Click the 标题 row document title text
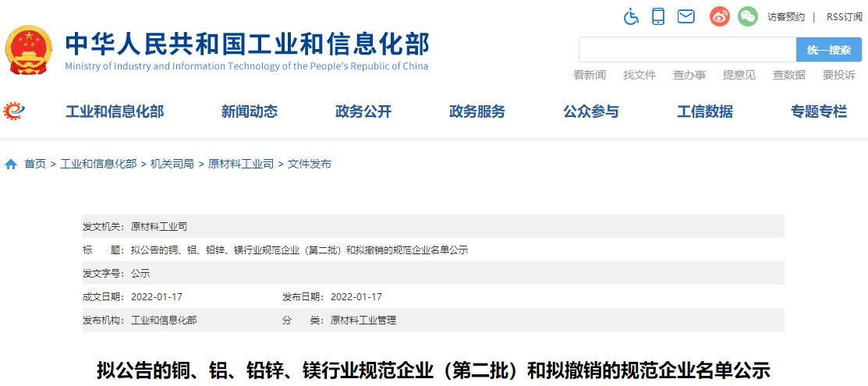This screenshot has height=386, width=868. coord(299,250)
